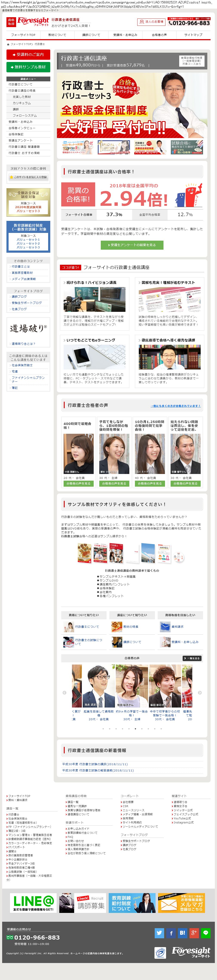The width and height of the screenshot is (217, 980).
Task: Click the green 無料サンプル教材 button
Action: [28, 67]
